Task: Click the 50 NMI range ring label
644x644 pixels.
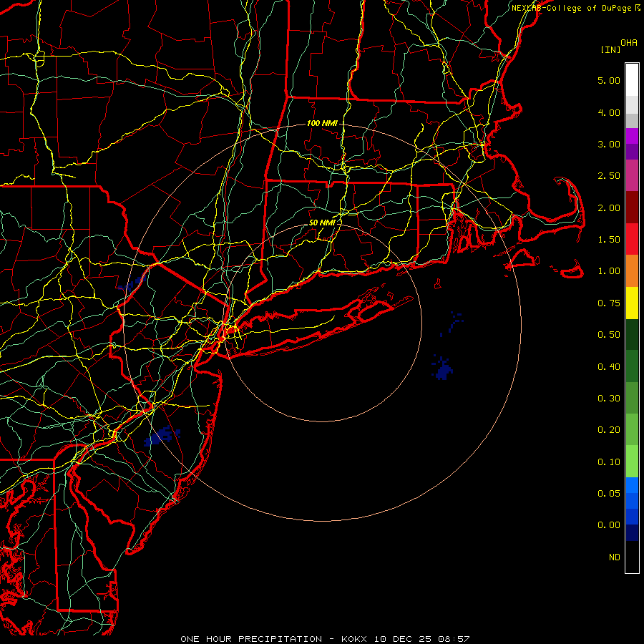Action: coord(322,223)
